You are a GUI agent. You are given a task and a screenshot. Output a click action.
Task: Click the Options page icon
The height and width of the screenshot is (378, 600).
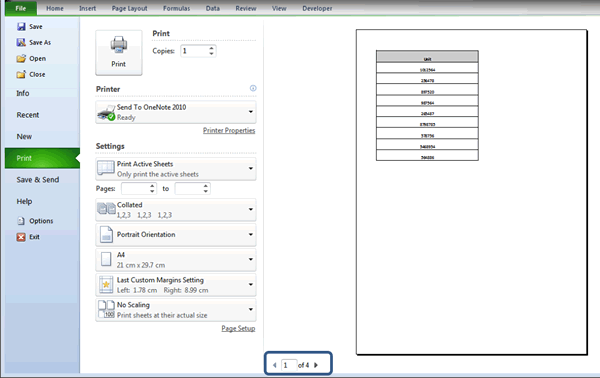point(21,221)
